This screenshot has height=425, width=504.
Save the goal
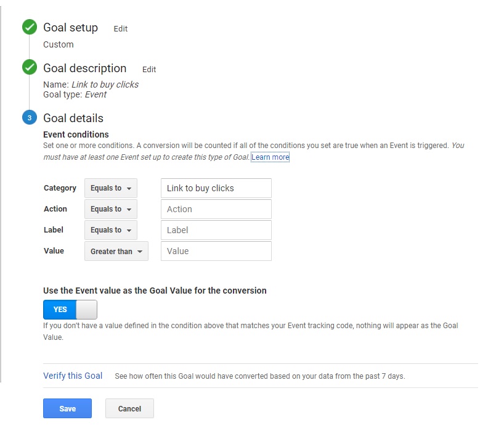67,408
